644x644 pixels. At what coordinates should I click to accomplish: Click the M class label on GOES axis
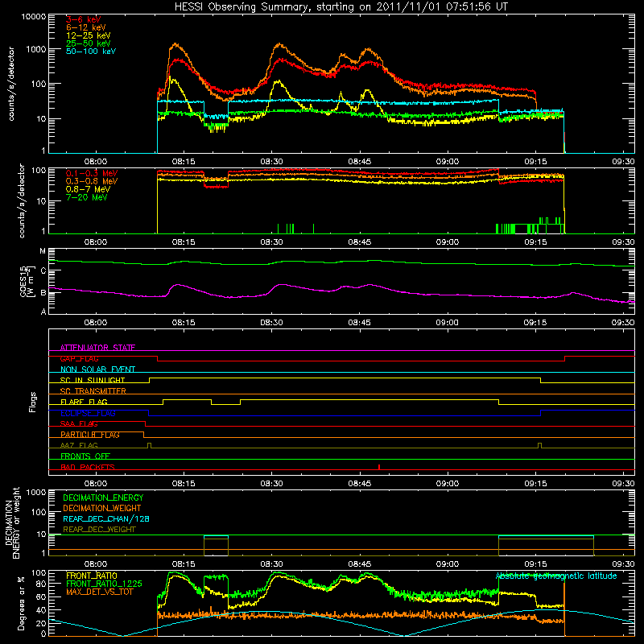(x=43, y=251)
